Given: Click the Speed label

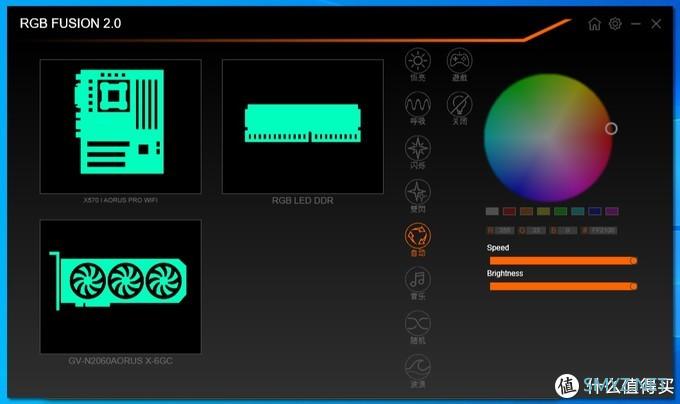Looking at the screenshot, I should tap(498, 248).
